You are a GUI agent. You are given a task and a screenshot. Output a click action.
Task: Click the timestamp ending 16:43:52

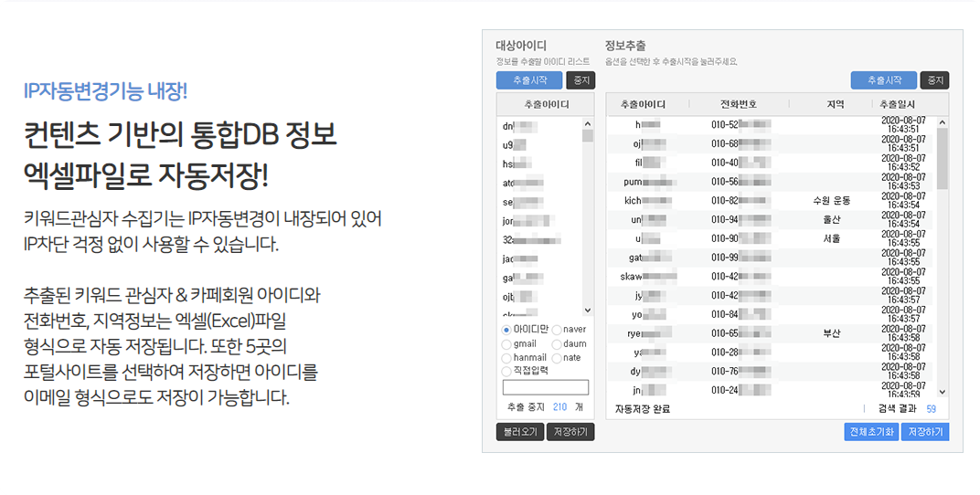click(x=904, y=163)
